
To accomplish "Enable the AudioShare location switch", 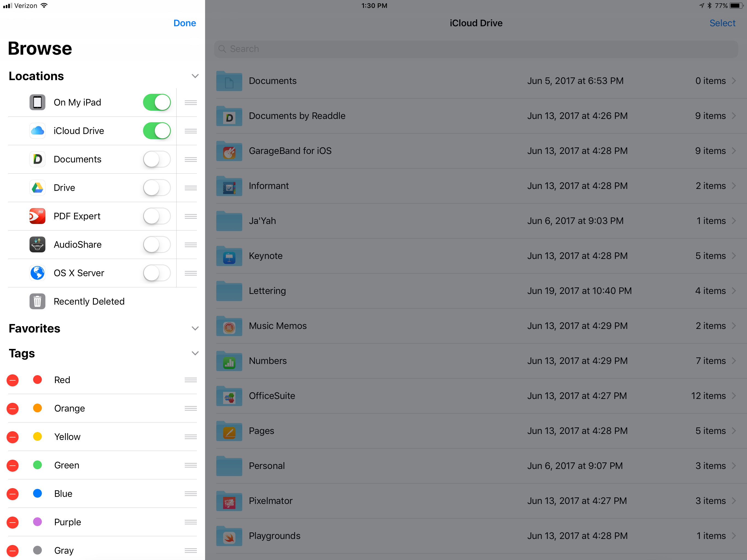I will click(x=157, y=244).
